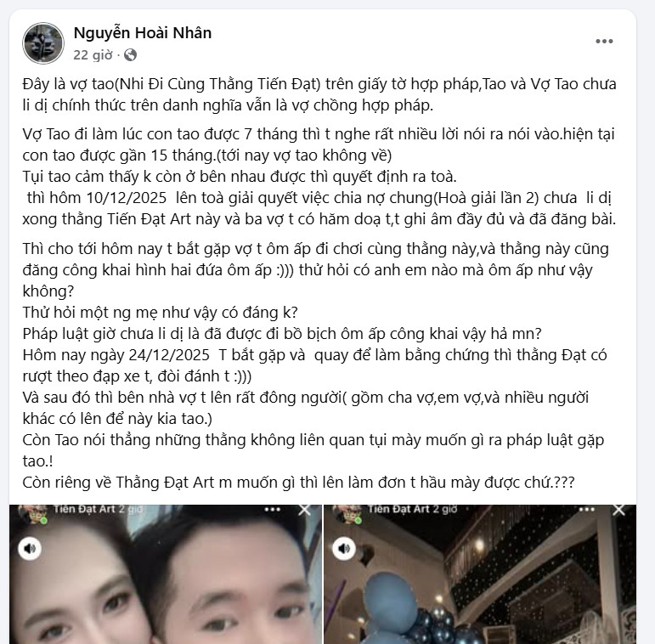Click Tiến Đạt Art name on right image
This screenshot has width=655, height=644.
click(x=398, y=509)
